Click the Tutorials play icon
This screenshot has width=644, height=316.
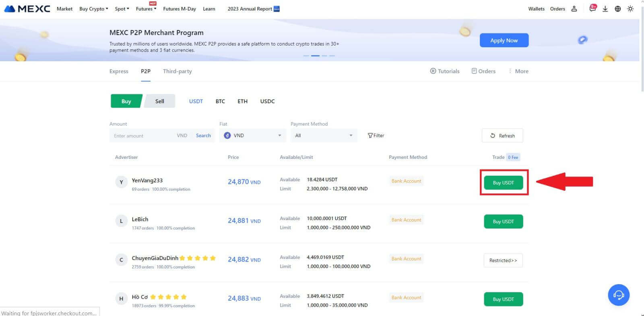coord(433,71)
